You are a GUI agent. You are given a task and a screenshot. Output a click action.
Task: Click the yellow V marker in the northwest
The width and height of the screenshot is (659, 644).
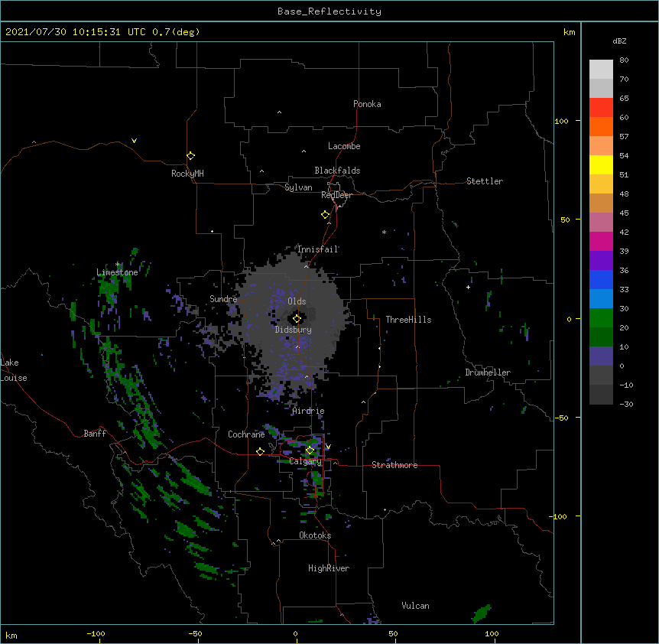[x=134, y=141]
